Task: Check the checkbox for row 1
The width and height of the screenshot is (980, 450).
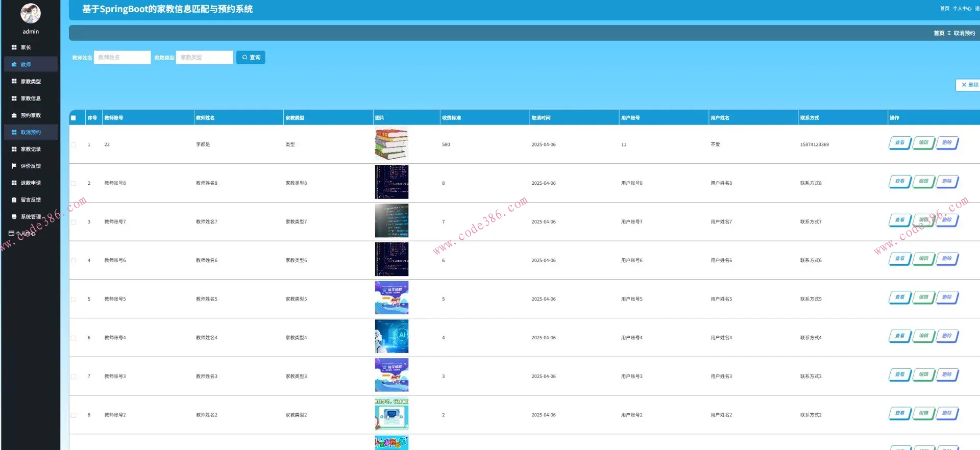Action: tap(73, 145)
